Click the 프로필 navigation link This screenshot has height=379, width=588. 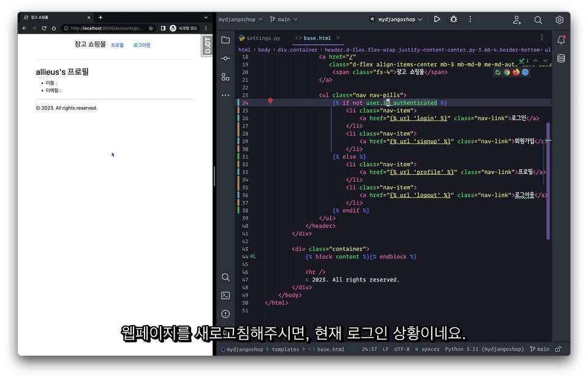[x=117, y=45]
